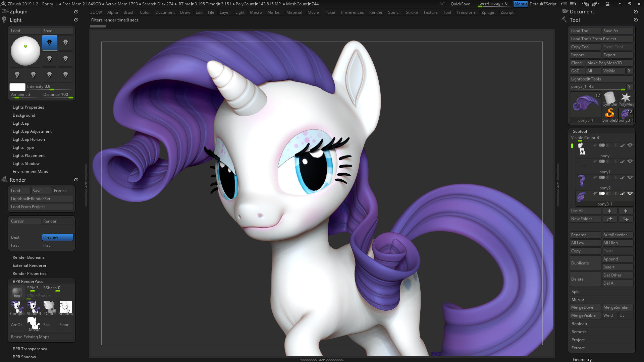This screenshot has height=362, width=644.
Task: Enable Best render mode
Action: [x=25, y=237]
